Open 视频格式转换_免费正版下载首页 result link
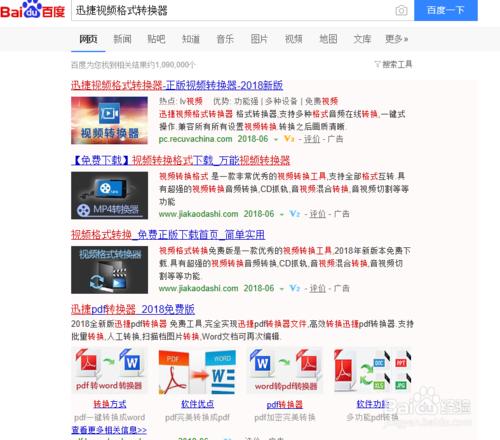 click(x=168, y=235)
